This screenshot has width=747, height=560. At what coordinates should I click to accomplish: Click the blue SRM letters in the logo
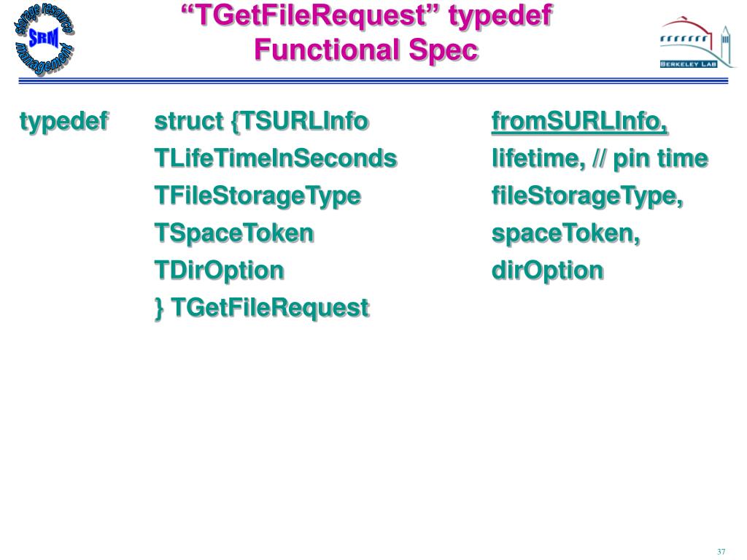point(44,37)
